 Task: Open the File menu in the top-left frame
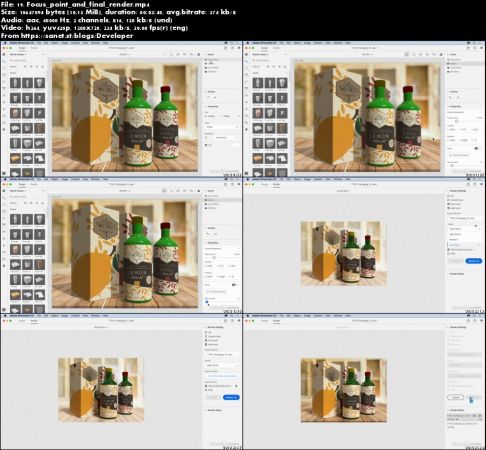[x=39, y=43]
